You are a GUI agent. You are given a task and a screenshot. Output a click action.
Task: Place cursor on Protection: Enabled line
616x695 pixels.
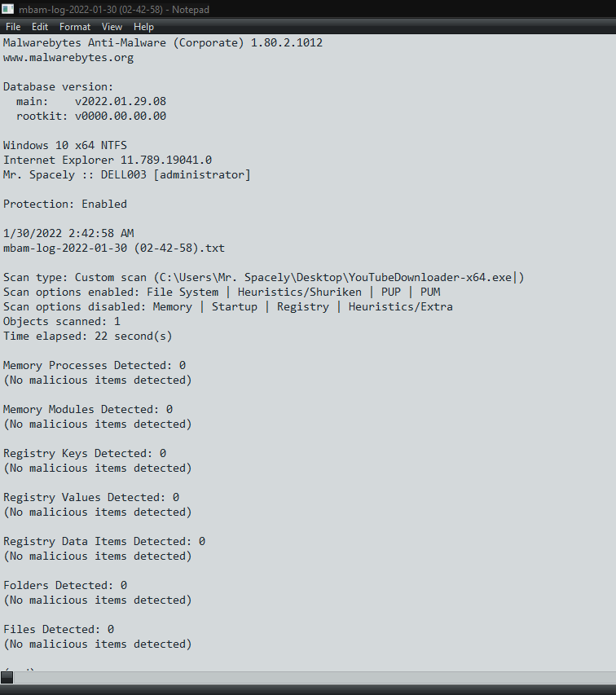click(x=65, y=204)
